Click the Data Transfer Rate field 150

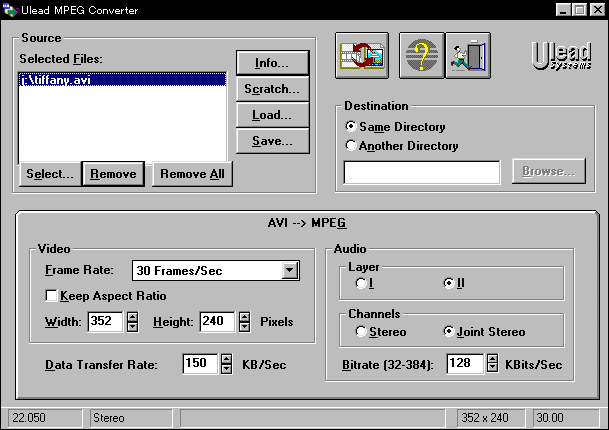200,364
